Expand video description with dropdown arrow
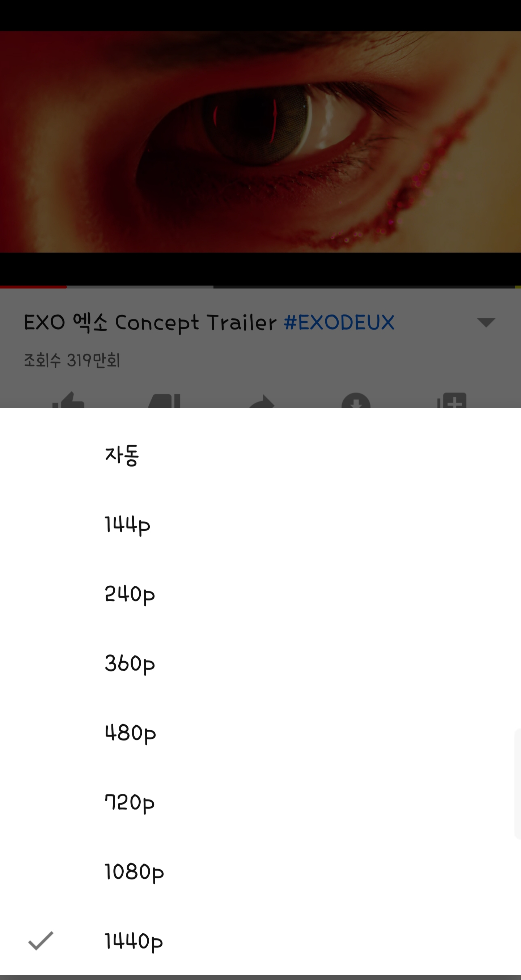The image size is (521, 980). (x=486, y=323)
